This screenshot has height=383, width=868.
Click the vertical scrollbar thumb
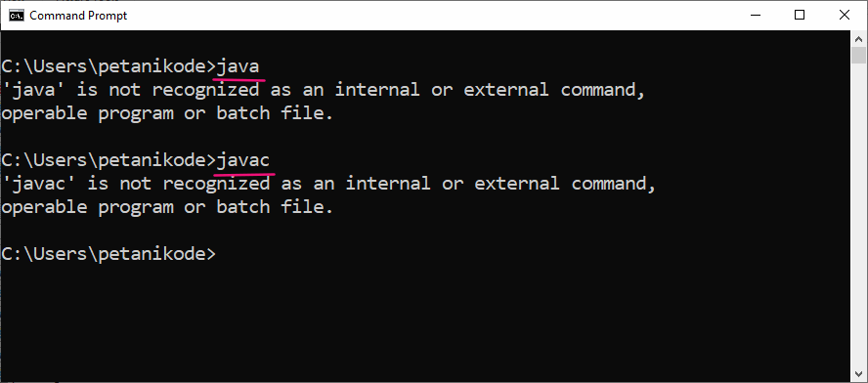coord(858,56)
